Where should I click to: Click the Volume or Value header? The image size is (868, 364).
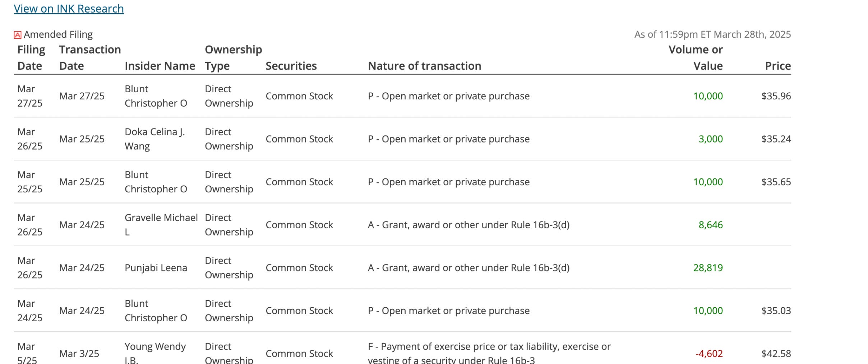click(696, 58)
